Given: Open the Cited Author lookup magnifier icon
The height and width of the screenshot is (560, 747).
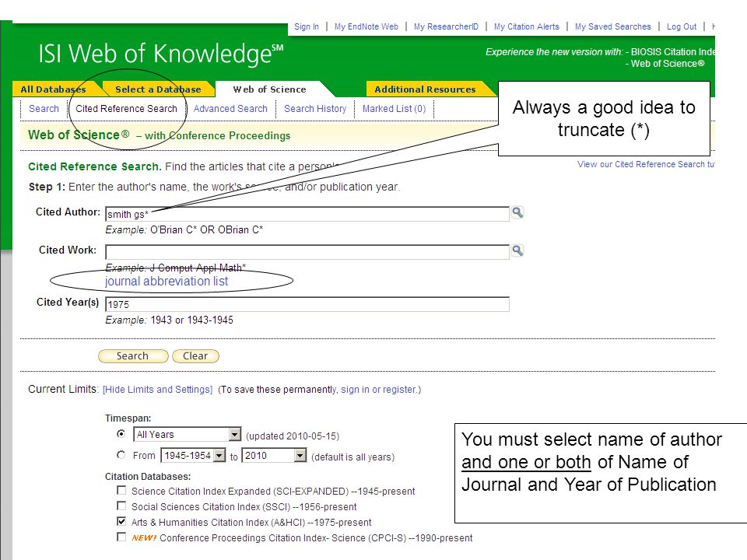Looking at the screenshot, I should [x=517, y=212].
